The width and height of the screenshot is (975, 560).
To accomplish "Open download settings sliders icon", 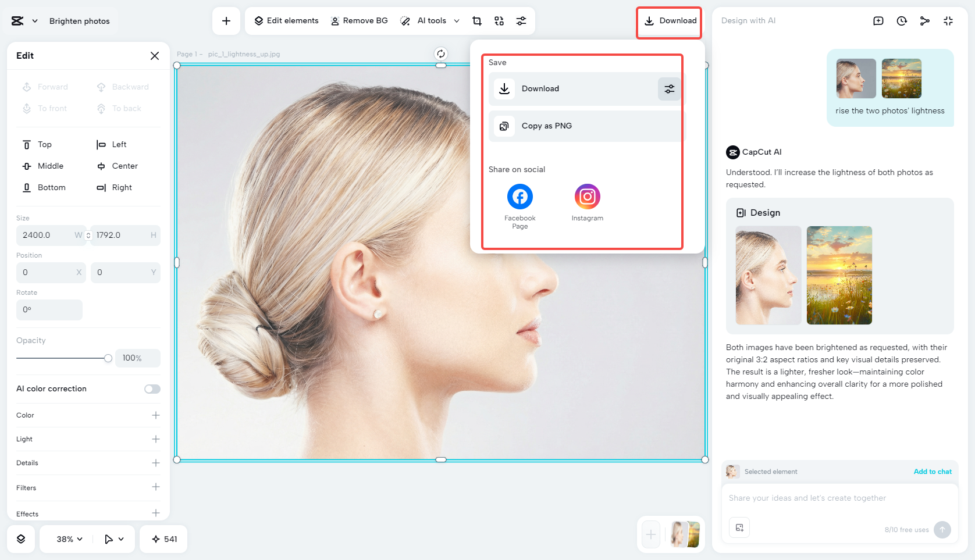I will [670, 89].
